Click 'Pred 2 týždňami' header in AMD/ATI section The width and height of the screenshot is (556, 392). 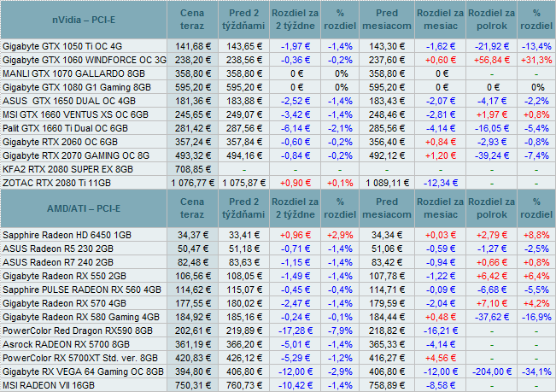[243, 208]
